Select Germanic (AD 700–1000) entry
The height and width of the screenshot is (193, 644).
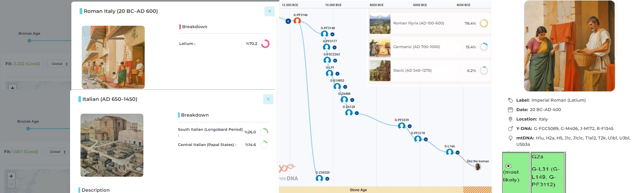point(429,47)
